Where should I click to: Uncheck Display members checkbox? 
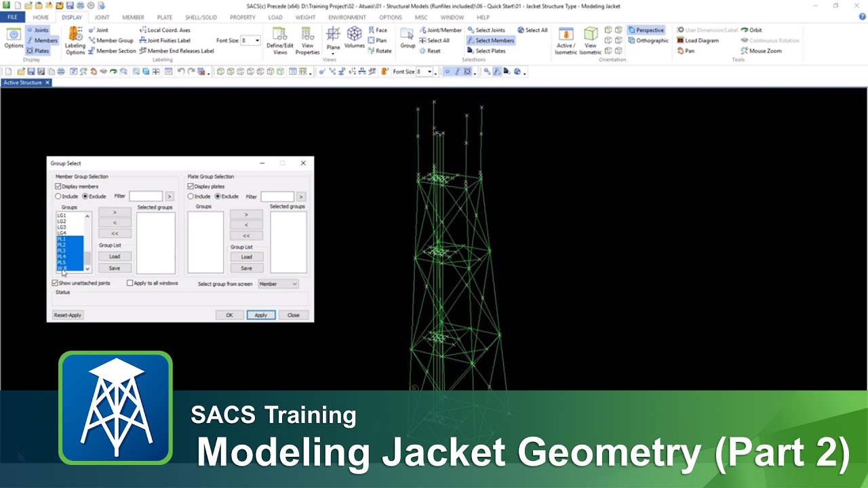[x=58, y=186]
